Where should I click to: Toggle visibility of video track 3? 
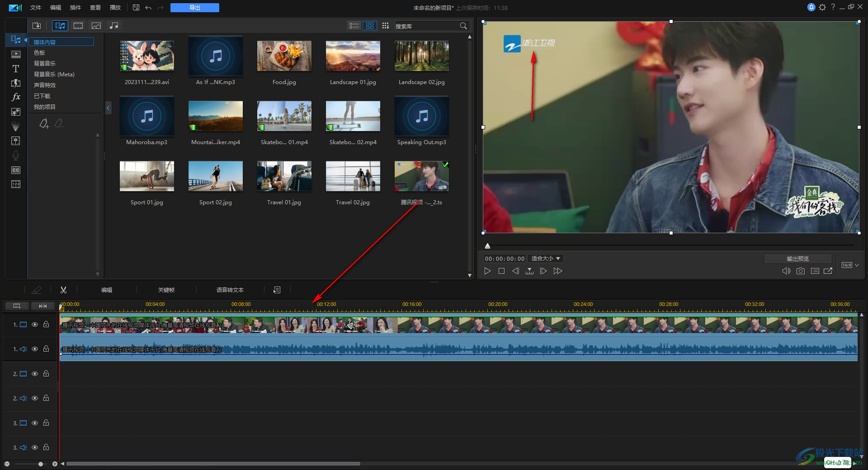click(x=35, y=423)
